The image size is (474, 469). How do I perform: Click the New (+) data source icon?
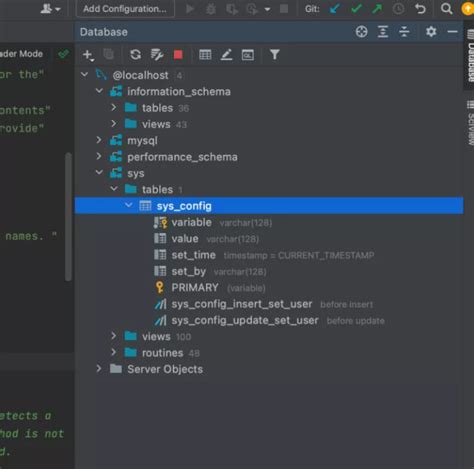click(88, 55)
